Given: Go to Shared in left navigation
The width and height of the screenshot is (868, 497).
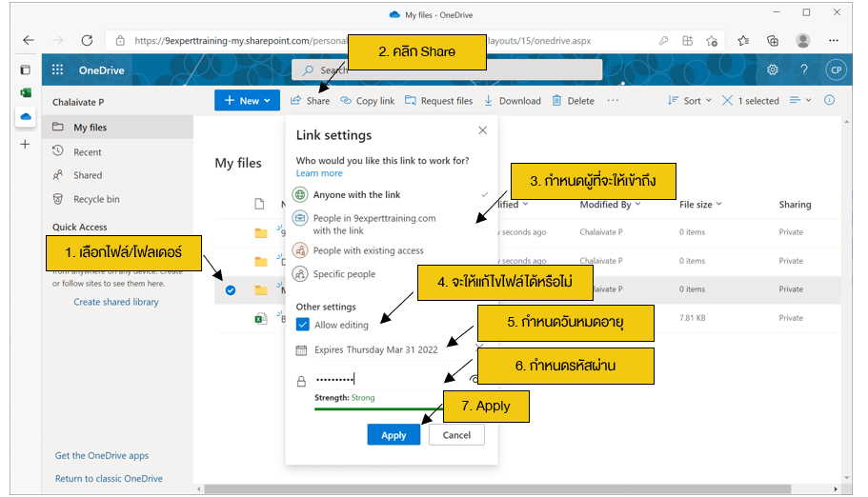Looking at the screenshot, I should tap(88, 175).
